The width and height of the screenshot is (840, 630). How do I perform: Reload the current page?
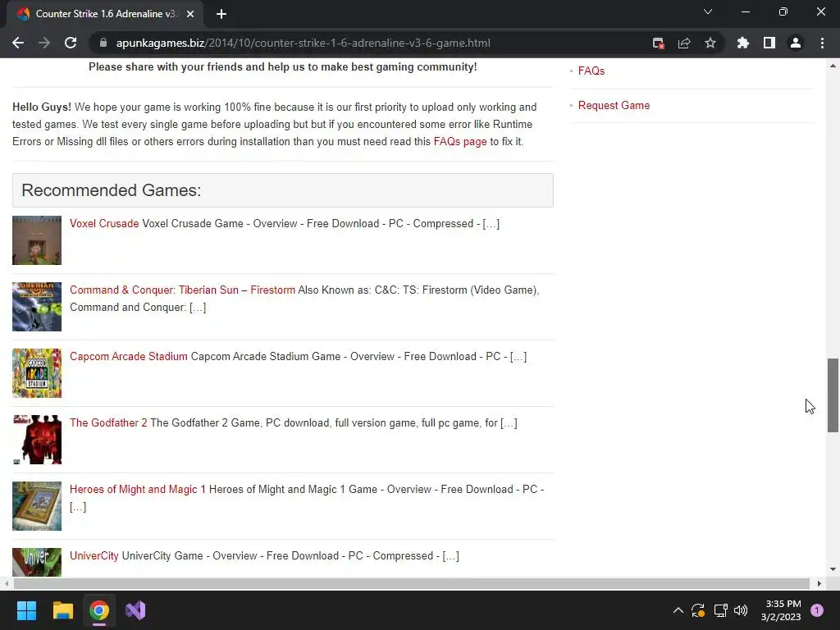(71, 43)
